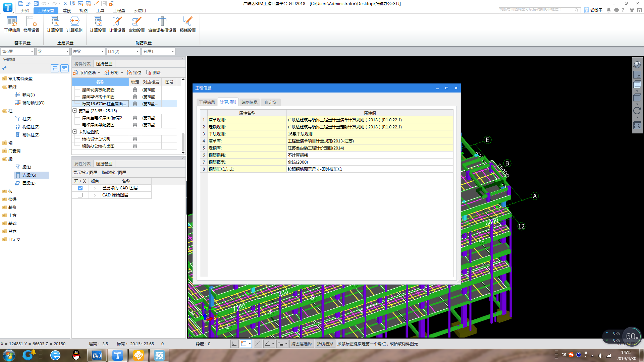Toggle CAD 原始图层 checkbox
The width and height of the screenshot is (644, 362).
(x=80, y=195)
